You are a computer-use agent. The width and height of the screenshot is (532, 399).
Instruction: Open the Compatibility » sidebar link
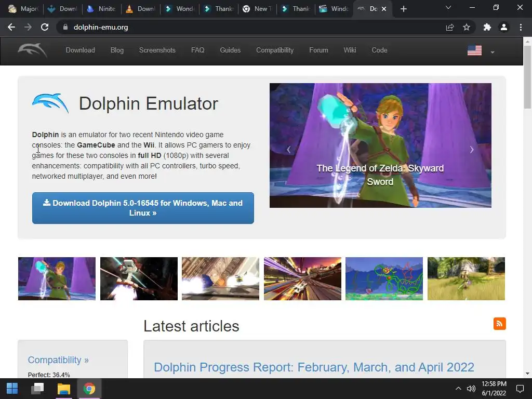pos(58,360)
